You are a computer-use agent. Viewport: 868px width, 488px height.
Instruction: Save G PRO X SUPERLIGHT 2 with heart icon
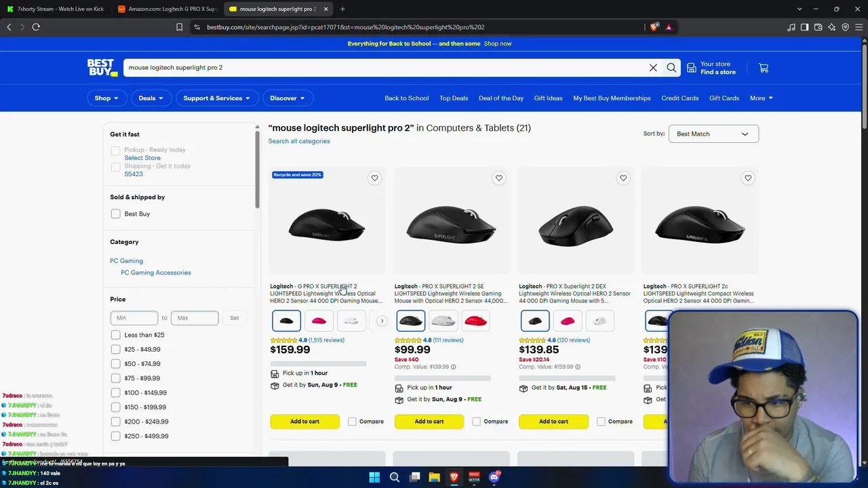[x=374, y=178]
